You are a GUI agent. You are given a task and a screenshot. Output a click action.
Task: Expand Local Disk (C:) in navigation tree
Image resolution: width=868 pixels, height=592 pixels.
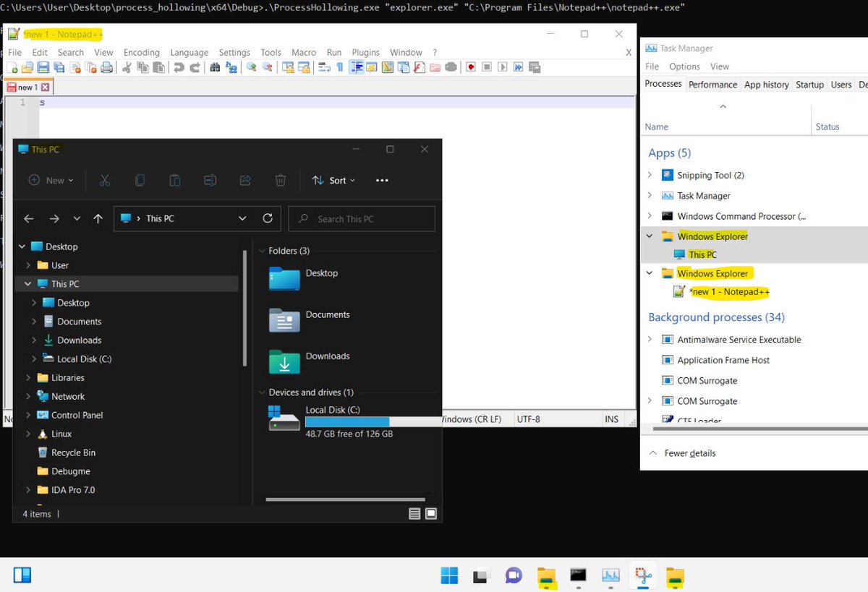34,359
